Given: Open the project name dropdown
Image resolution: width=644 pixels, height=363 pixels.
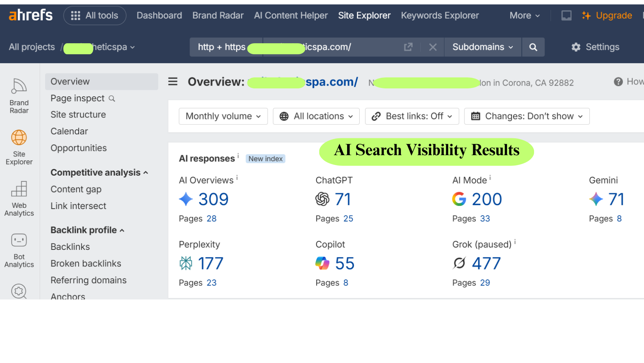Looking at the screenshot, I should coord(100,47).
